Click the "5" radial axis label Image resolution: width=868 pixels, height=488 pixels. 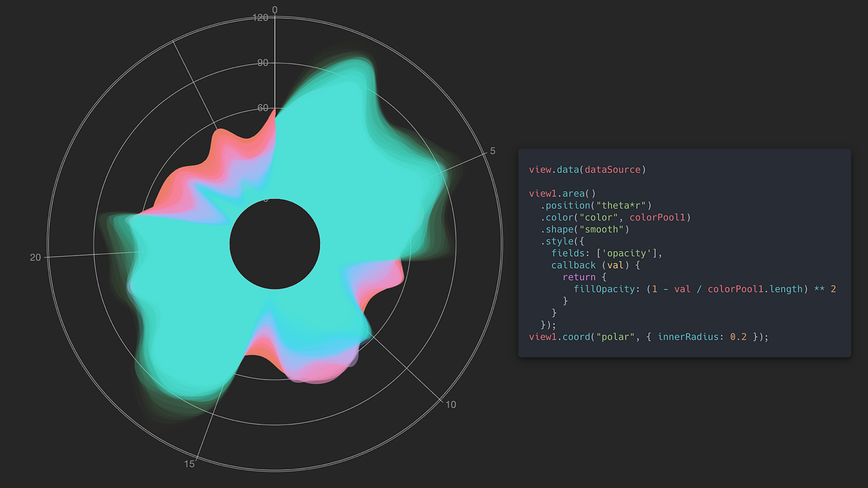point(492,151)
